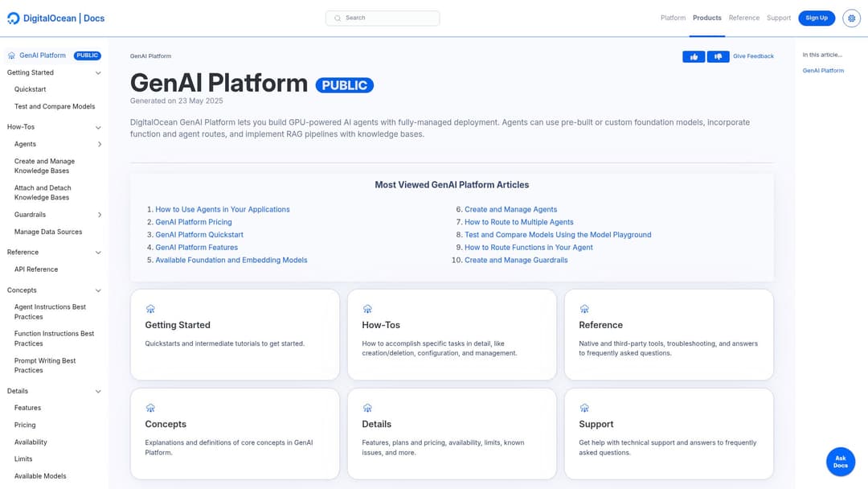Open the Getting Started card title

click(x=178, y=325)
